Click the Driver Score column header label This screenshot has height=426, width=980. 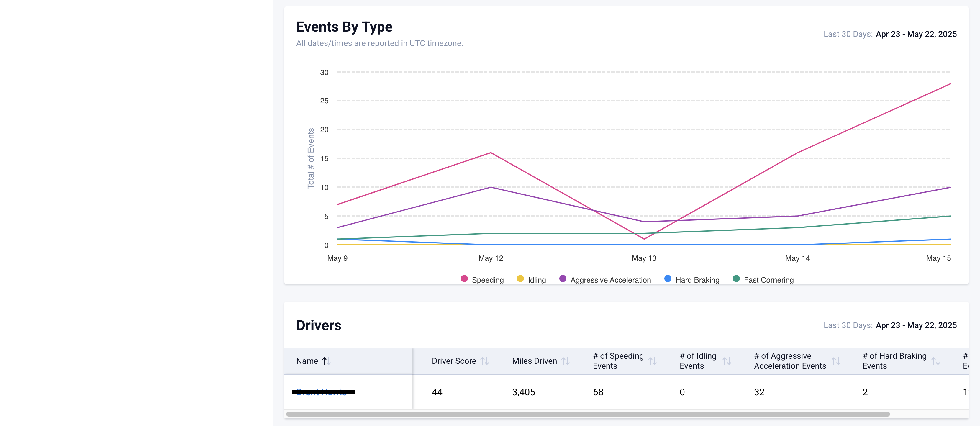453,361
